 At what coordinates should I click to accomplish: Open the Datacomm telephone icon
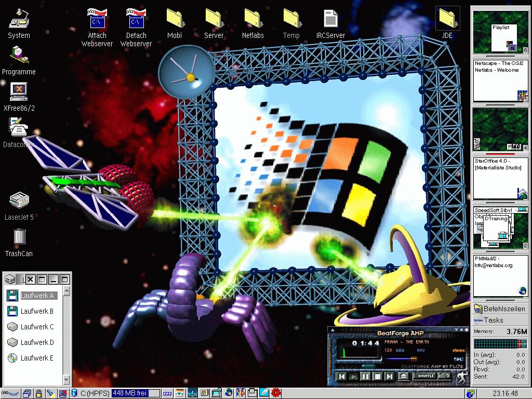[19, 127]
